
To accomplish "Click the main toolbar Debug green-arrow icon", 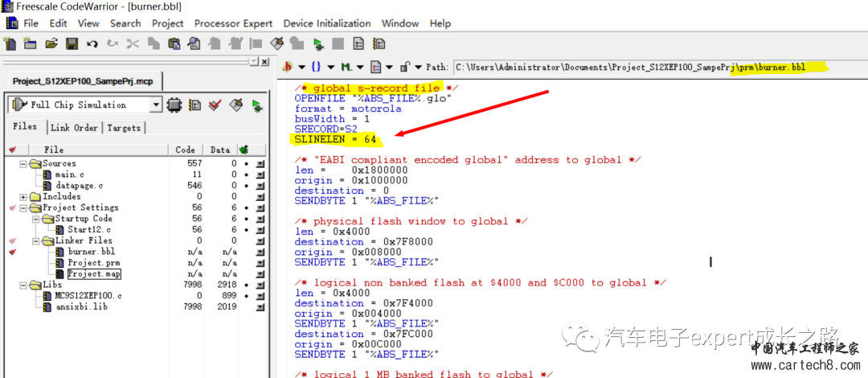I will pos(317,43).
